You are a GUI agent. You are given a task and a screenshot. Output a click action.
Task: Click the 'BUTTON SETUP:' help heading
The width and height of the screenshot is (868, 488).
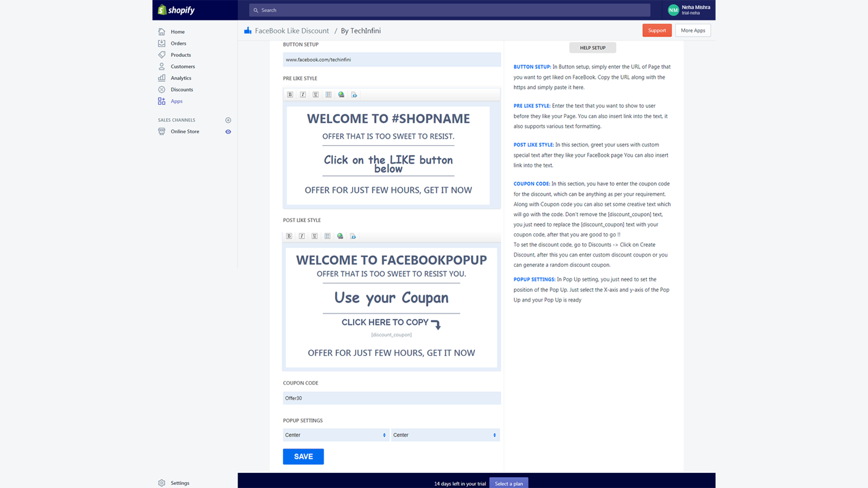[532, 67]
